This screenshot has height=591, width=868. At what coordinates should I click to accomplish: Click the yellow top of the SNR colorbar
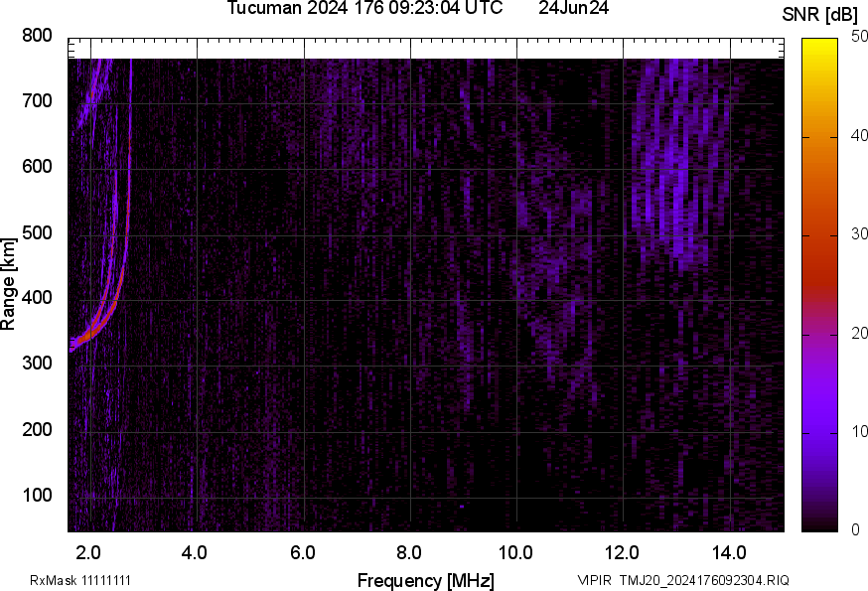pyautogui.click(x=820, y=45)
